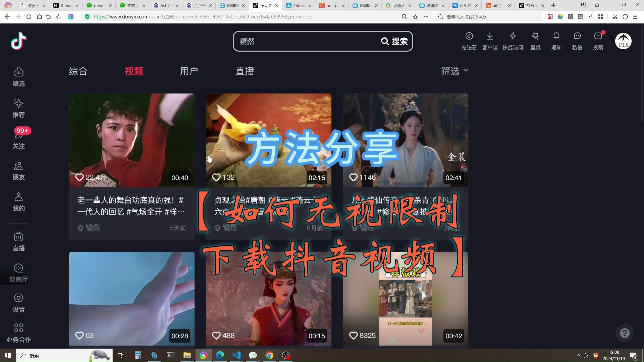Expand the 筛选 filter dropdown
644x362 pixels.
coord(454,71)
